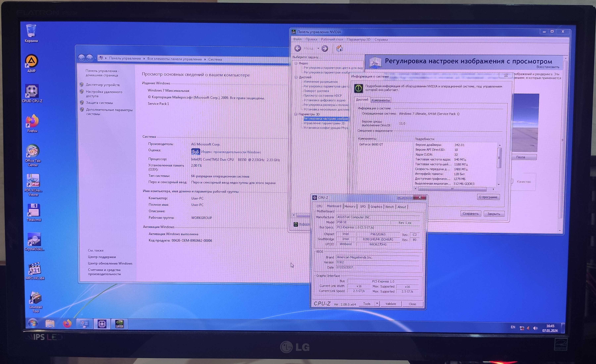This screenshot has height=364, width=596.
Task: Open SPD tab in CPU-Z
Action: (363, 207)
